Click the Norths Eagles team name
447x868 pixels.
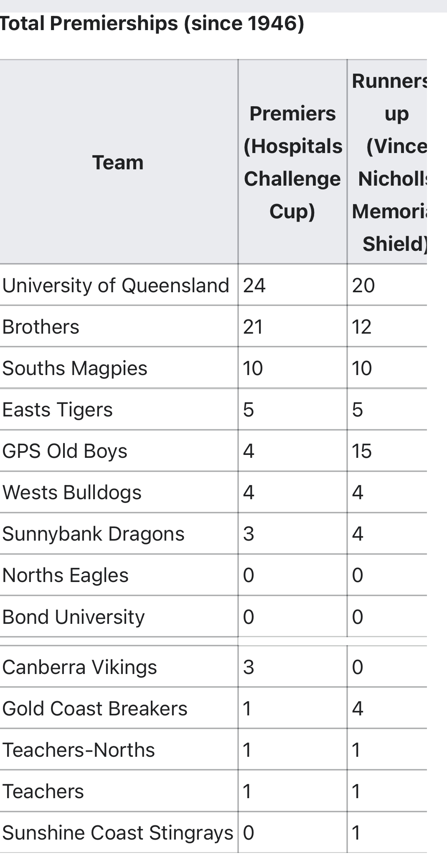tap(65, 575)
